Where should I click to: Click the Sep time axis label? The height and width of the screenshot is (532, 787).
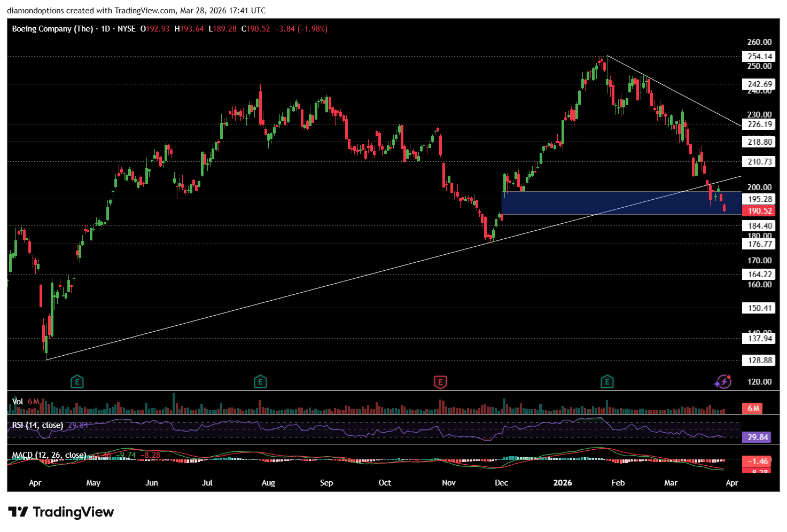326,483
